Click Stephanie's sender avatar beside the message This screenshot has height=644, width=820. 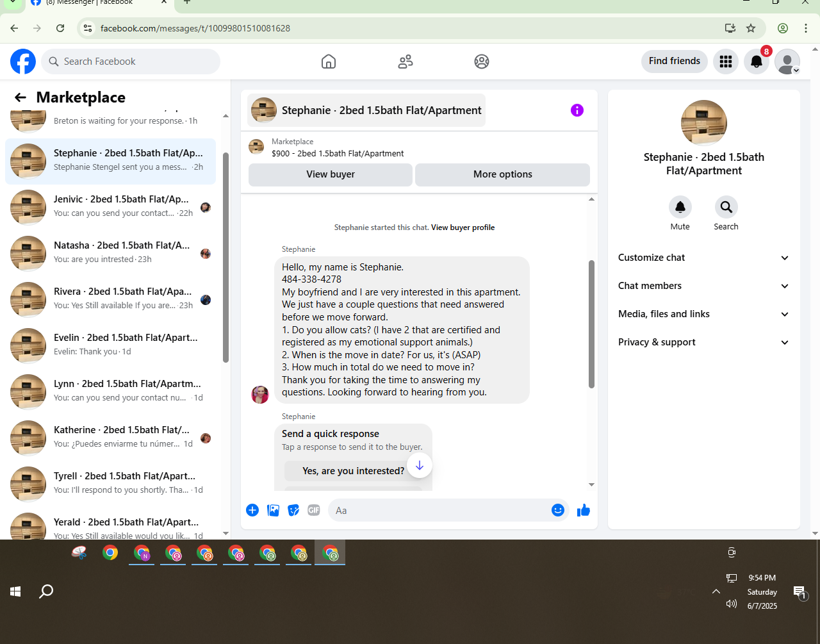point(260,394)
